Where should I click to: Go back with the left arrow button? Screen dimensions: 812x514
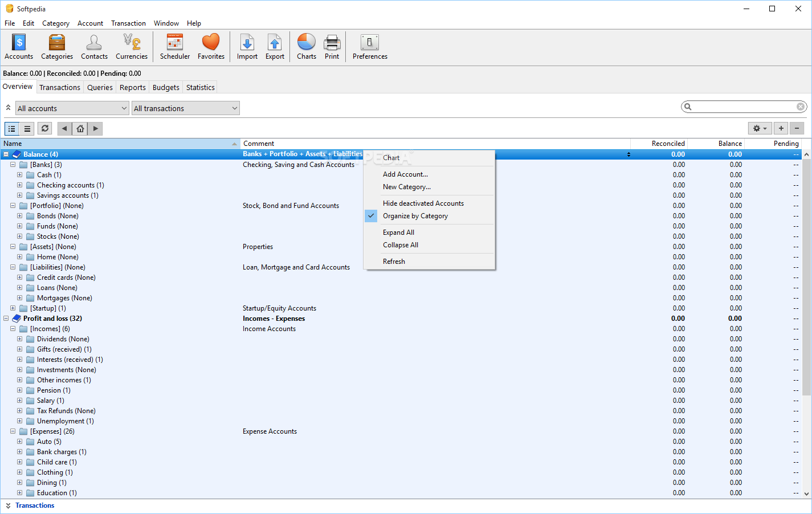point(65,129)
